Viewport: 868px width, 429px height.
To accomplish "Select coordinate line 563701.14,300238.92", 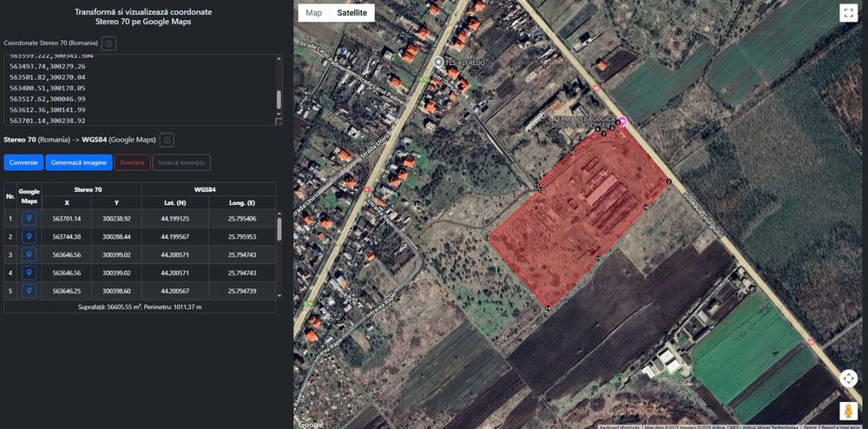I will tap(48, 121).
